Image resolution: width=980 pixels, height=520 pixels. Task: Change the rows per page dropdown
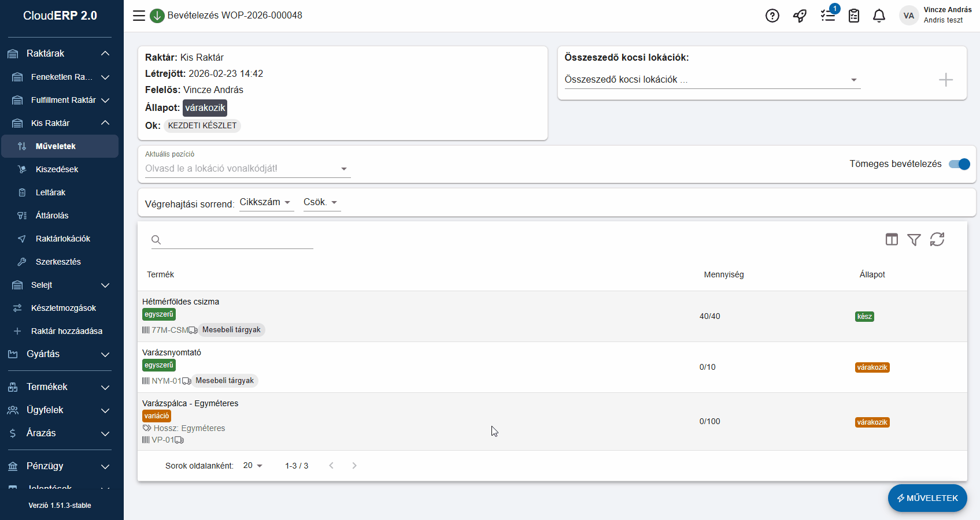(253, 466)
